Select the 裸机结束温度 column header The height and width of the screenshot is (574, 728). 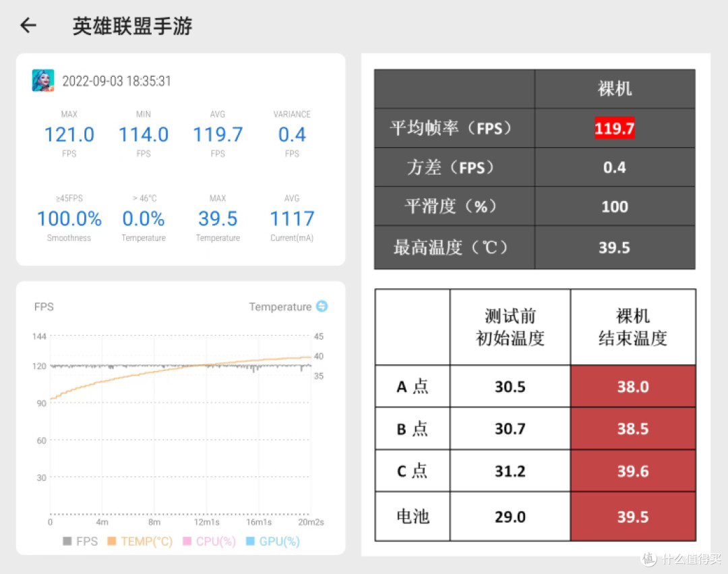(633, 327)
